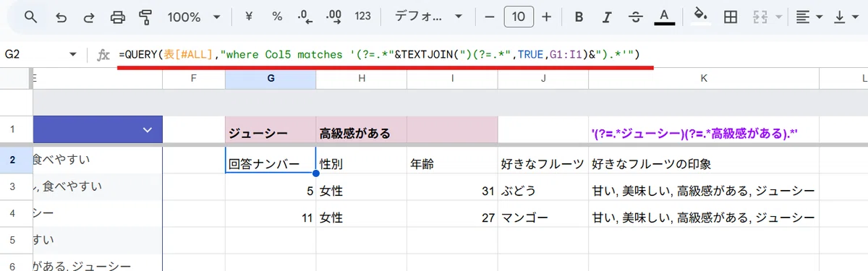This screenshot has height=271, width=868.
Task: Click header cell 好きなフルーツ
Action: (x=543, y=160)
